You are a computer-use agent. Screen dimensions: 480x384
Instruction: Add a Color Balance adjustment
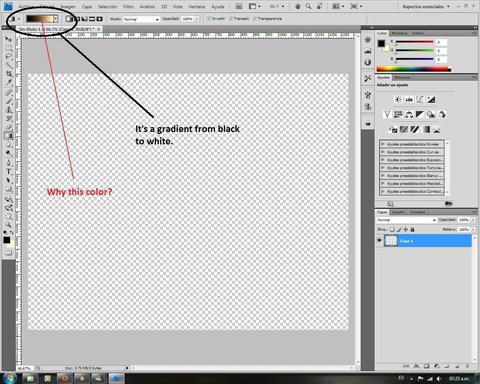[x=409, y=115]
